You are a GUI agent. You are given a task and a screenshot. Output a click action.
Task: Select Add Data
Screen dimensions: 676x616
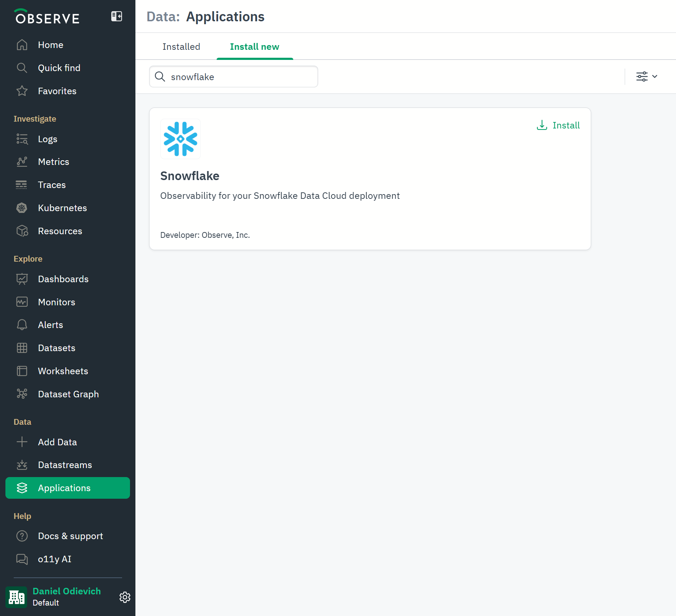57,442
